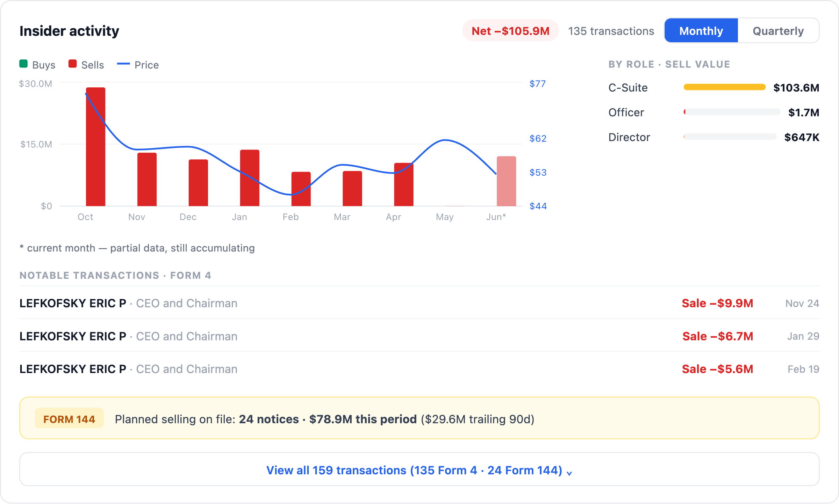The image size is (839, 504).
Task: Click the C-Suite sell value bar
Action: [725, 87]
